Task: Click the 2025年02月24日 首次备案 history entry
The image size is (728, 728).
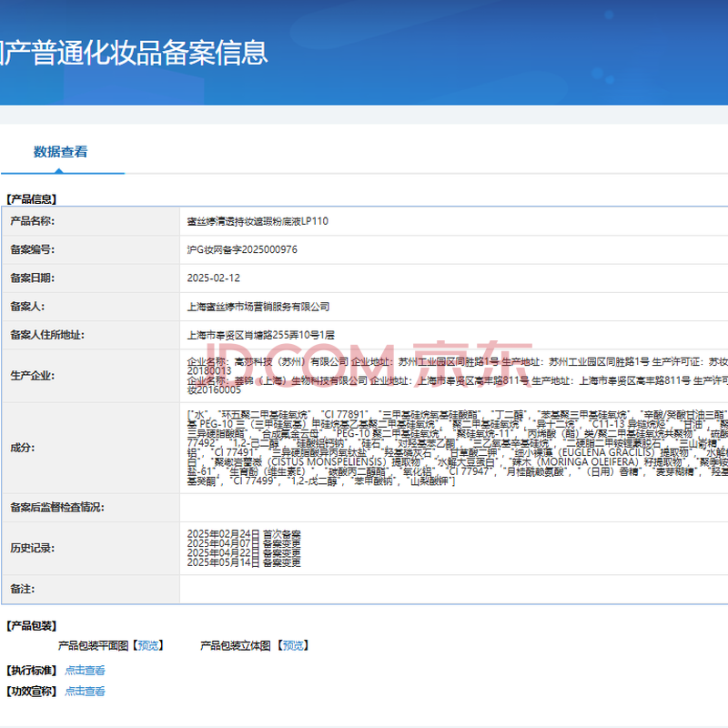Action: pos(243,535)
